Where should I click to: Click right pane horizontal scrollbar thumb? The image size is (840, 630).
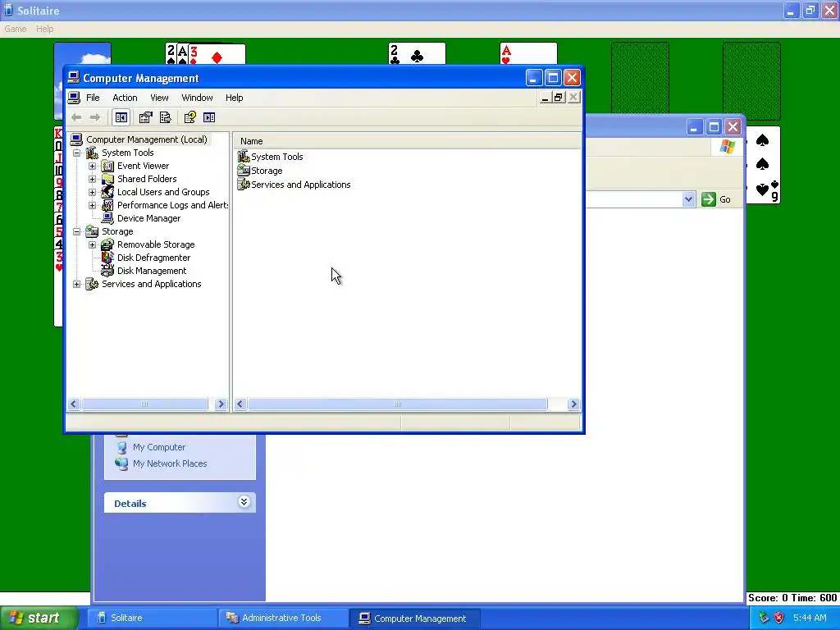point(398,404)
